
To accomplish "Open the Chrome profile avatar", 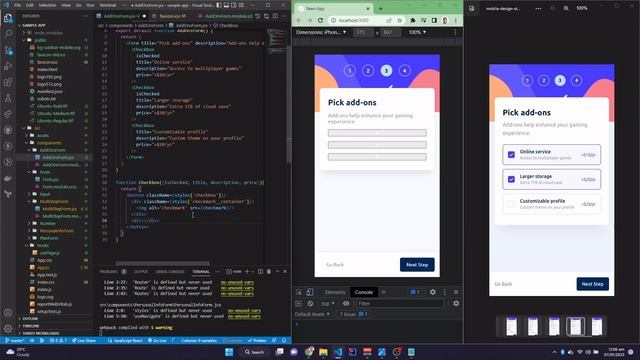I will click(445, 20).
